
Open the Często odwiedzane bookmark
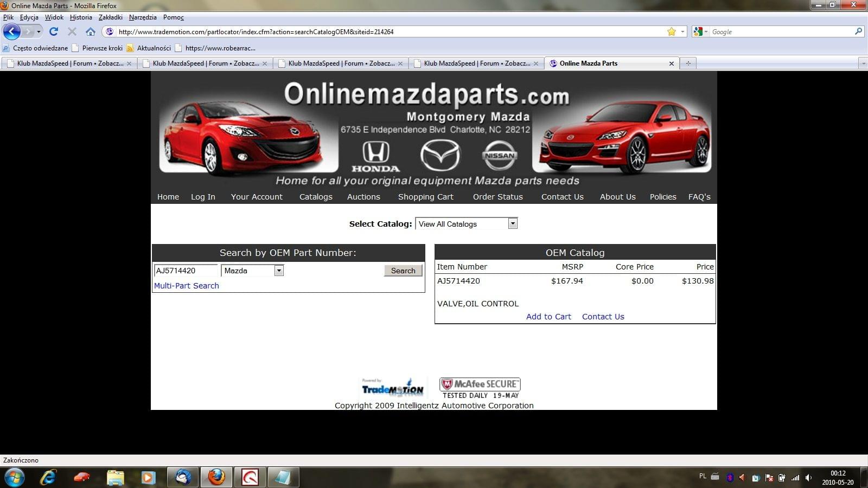(35, 48)
